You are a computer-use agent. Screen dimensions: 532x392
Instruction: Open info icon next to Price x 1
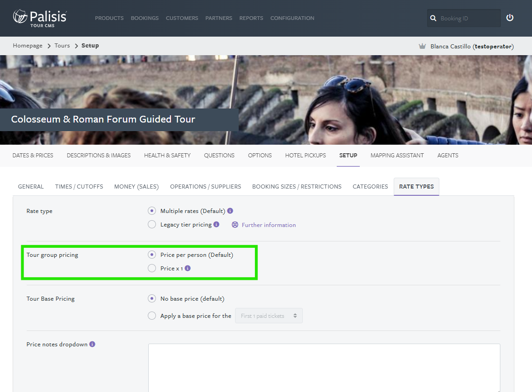pos(188,268)
